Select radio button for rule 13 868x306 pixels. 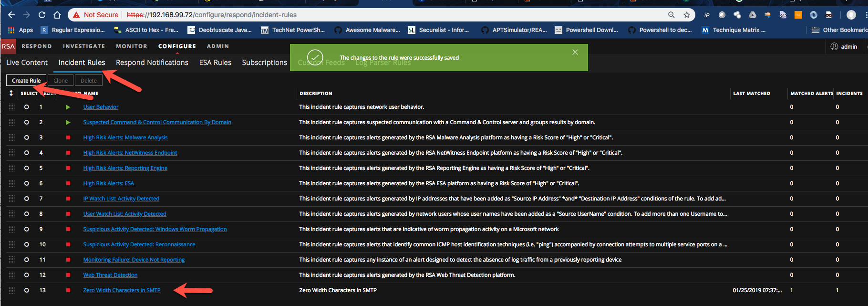click(27, 290)
